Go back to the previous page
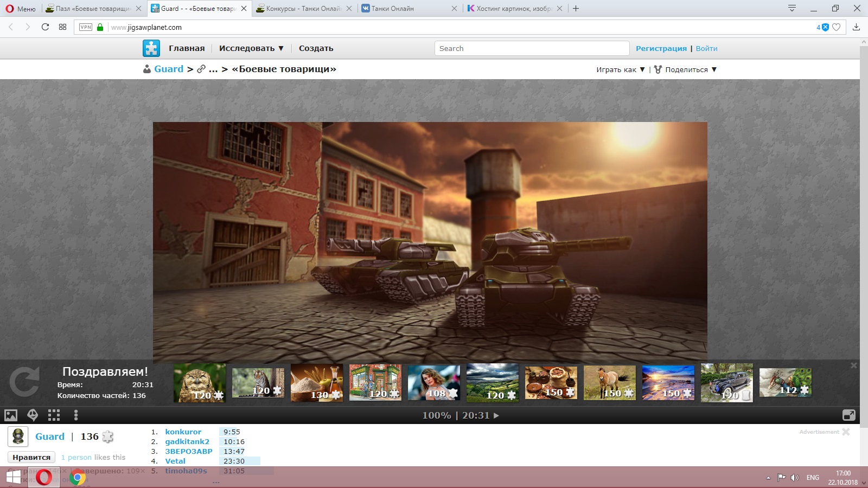Screen dimensions: 868x488 pos(11,27)
